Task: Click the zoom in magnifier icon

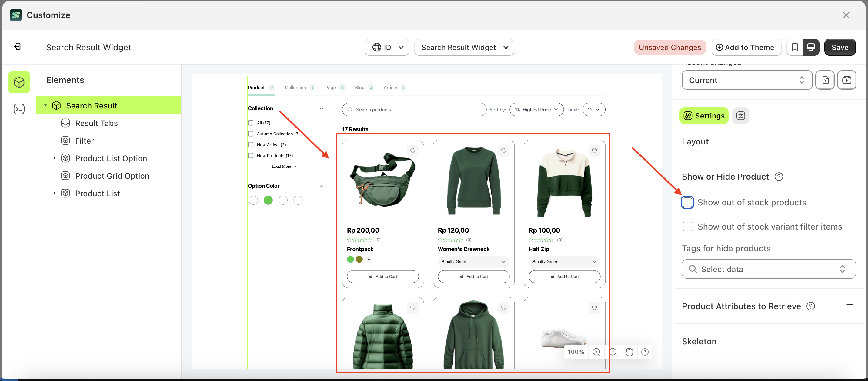Action: (596, 352)
